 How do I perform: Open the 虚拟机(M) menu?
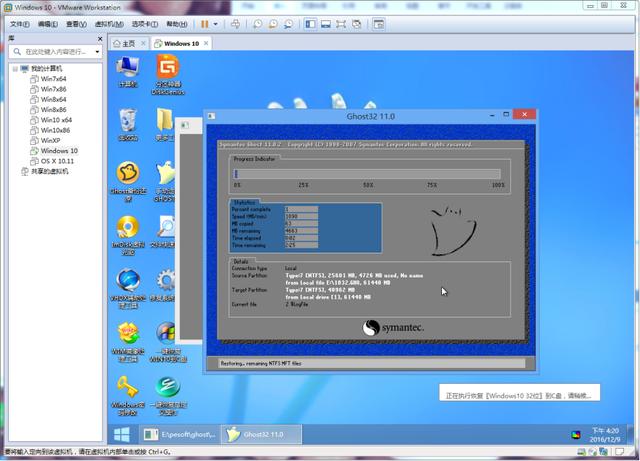[x=109, y=24]
